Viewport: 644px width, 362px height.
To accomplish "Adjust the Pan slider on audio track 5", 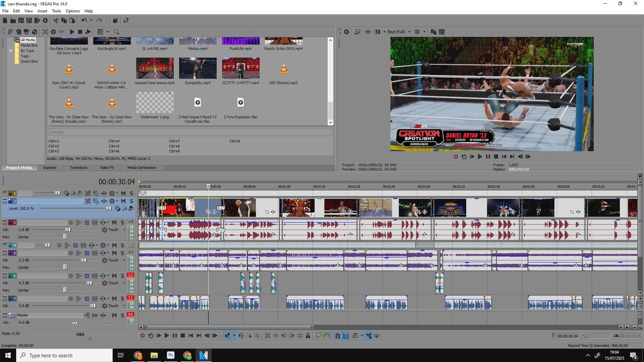I will (x=65, y=267).
